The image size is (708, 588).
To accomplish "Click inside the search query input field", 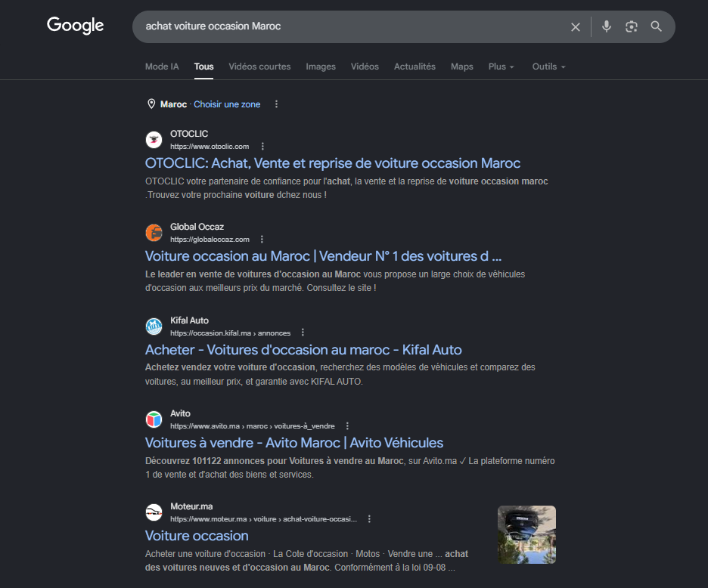I will [348, 26].
